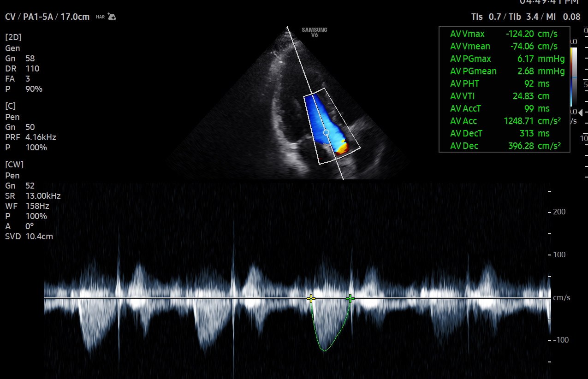
Task: Select the green caliper marker on the baseline
Action: point(350,298)
